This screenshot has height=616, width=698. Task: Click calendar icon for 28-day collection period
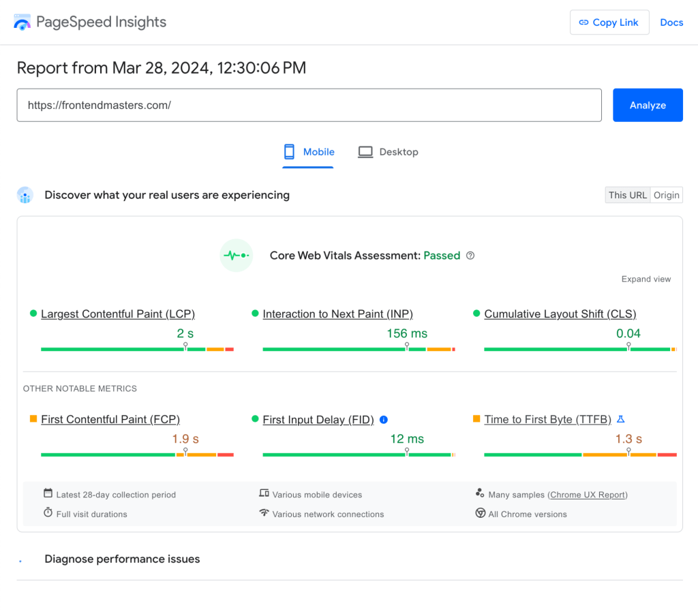pos(48,493)
